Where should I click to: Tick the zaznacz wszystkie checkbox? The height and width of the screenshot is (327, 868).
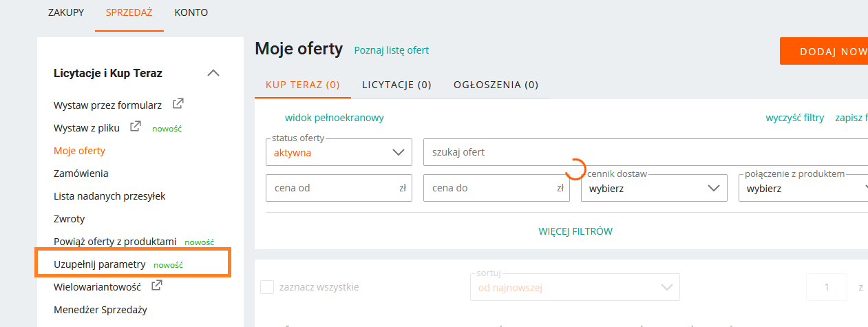267,287
